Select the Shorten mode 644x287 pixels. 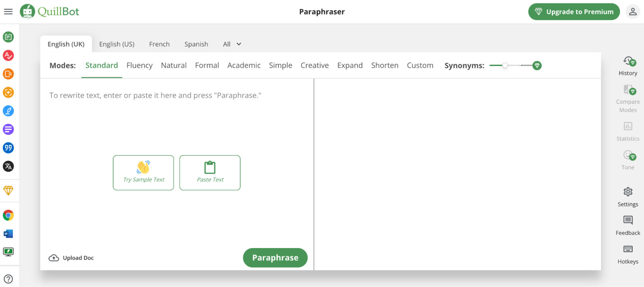[385, 65]
